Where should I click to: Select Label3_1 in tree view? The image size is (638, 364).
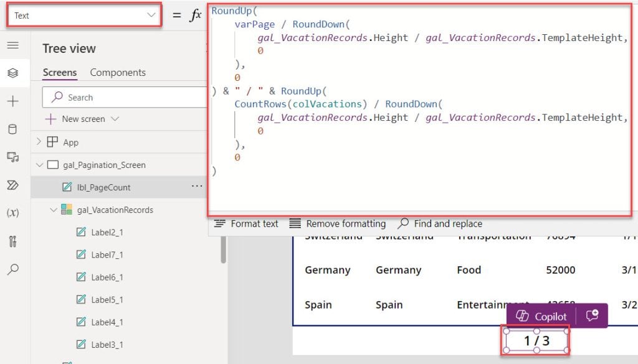(107, 345)
